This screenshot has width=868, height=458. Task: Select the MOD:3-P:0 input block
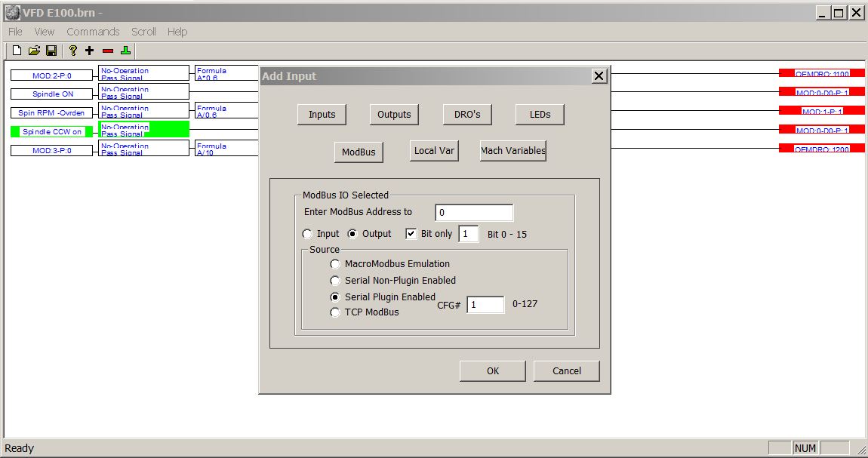51,150
